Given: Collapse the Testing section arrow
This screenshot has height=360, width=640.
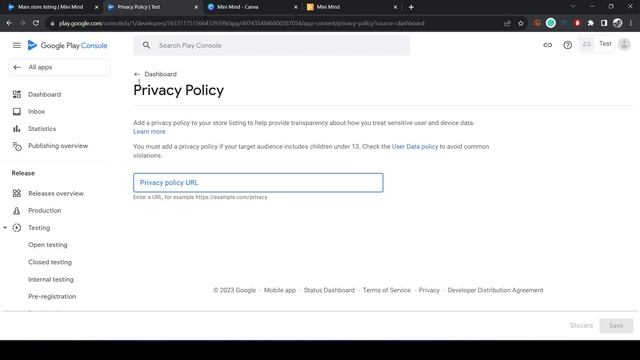Looking at the screenshot, I should [5, 228].
